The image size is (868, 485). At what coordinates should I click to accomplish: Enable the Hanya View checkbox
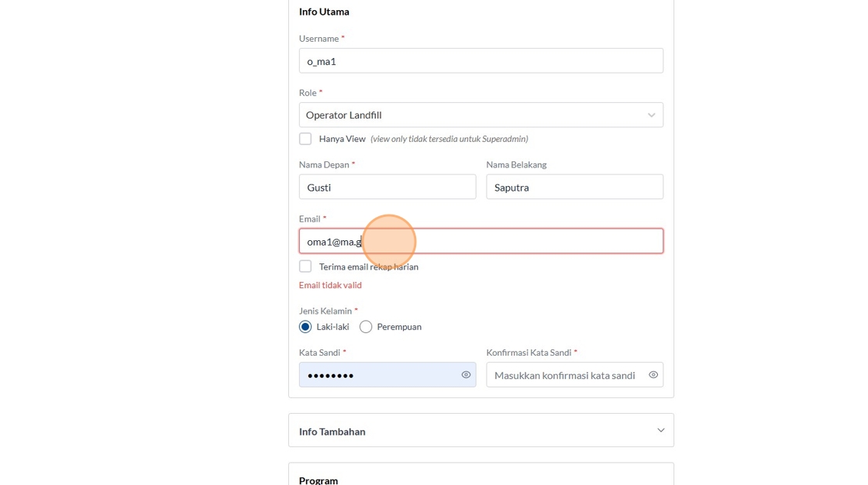click(x=305, y=139)
